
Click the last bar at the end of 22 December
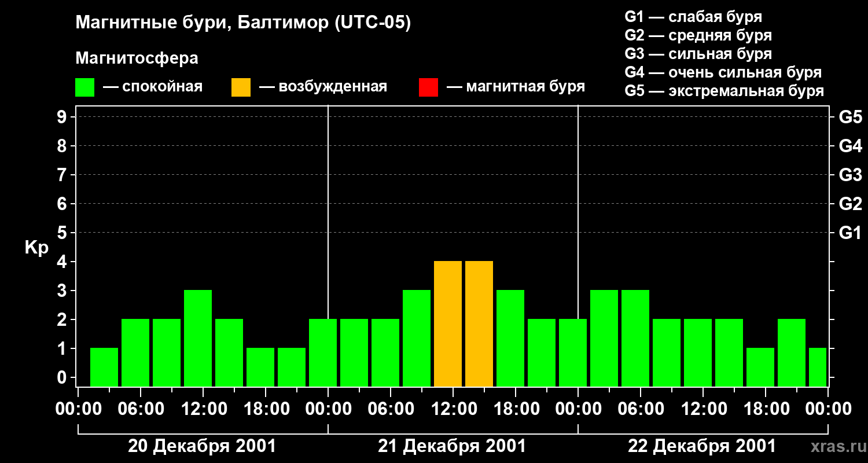(x=818, y=367)
